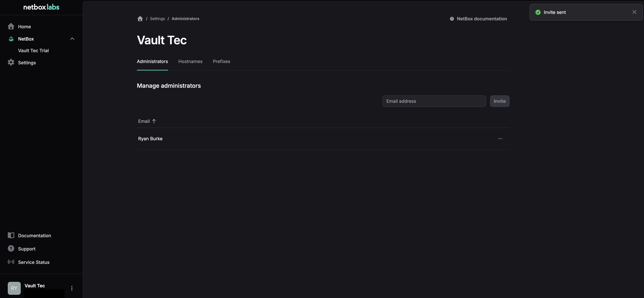Open the actions menu for Ryan Burke
This screenshot has width=644, height=298.
(x=500, y=138)
